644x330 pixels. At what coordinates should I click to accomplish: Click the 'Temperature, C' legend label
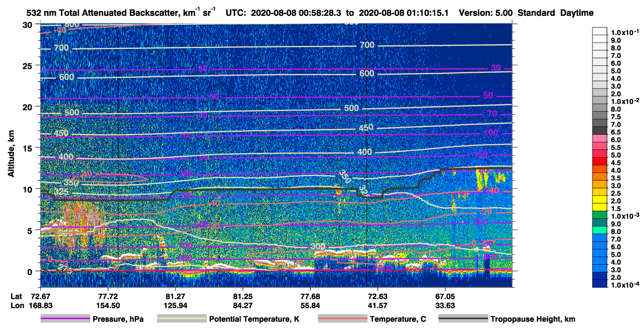point(398,320)
